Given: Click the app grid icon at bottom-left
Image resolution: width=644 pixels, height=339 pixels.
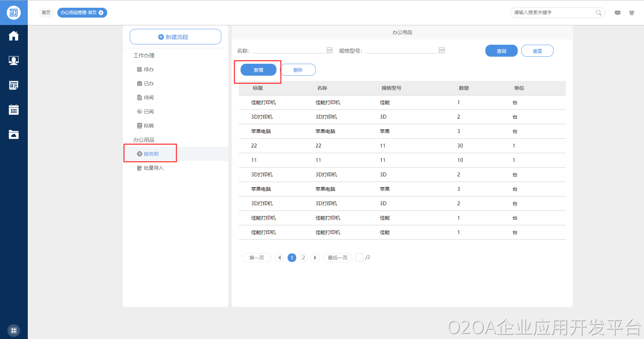Looking at the screenshot, I should (x=14, y=330).
